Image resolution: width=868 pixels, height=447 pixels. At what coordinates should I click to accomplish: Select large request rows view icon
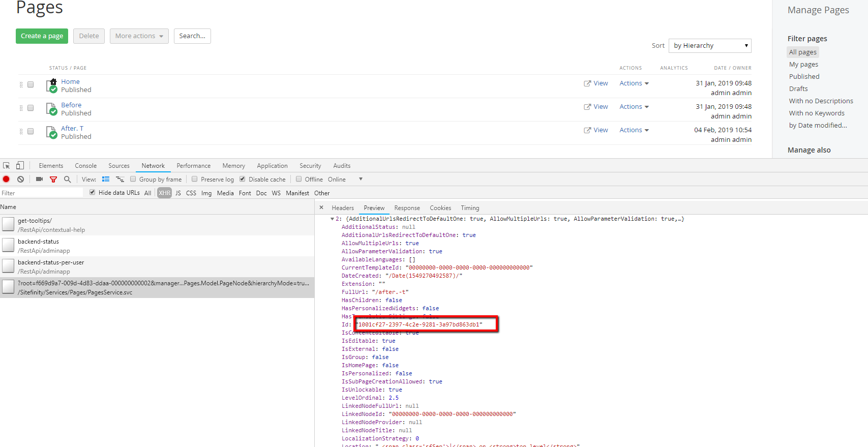pos(106,179)
